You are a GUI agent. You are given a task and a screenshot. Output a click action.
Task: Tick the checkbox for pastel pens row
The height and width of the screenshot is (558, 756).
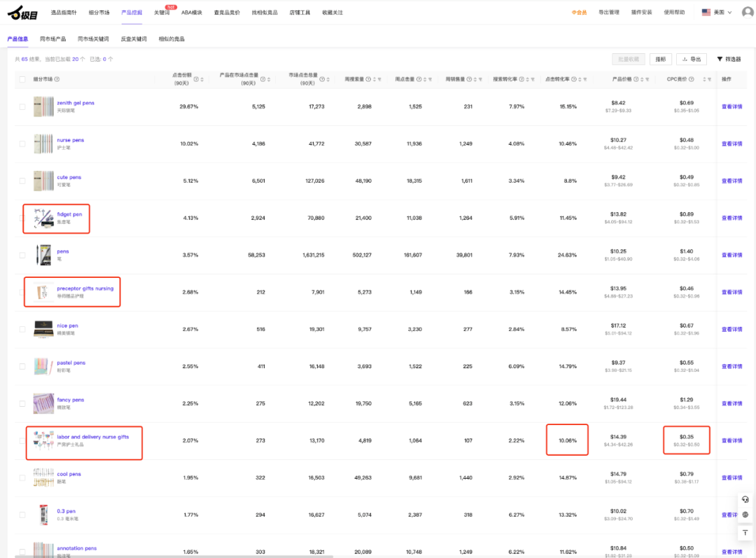pyautogui.click(x=22, y=367)
